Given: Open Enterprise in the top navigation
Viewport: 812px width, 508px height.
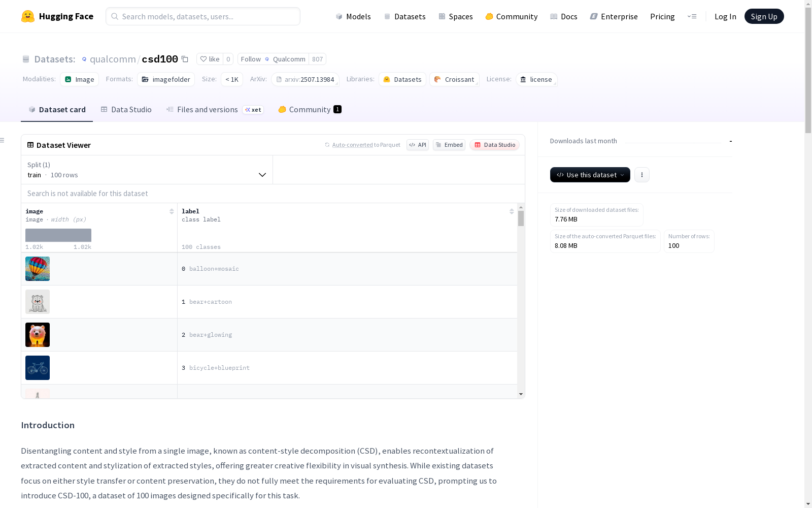Looking at the screenshot, I should pyautogui.click(x=614, y=16).
